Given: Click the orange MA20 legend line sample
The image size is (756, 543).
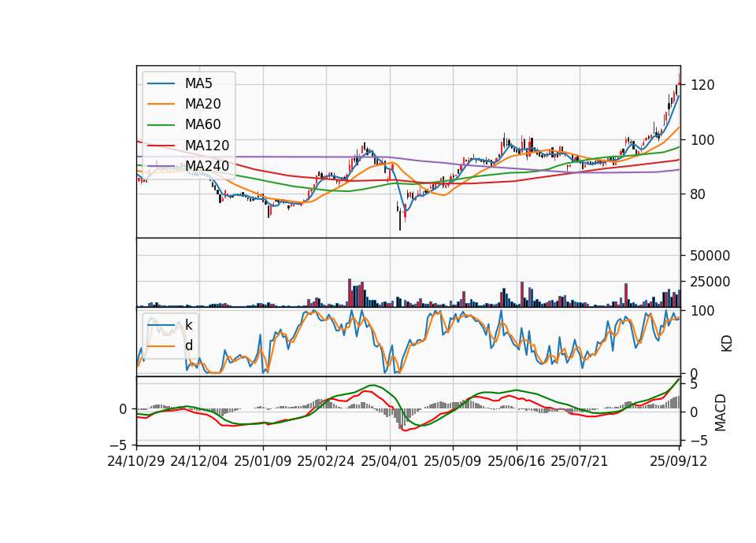Looking at the screenshot, I should click(161, 104).
